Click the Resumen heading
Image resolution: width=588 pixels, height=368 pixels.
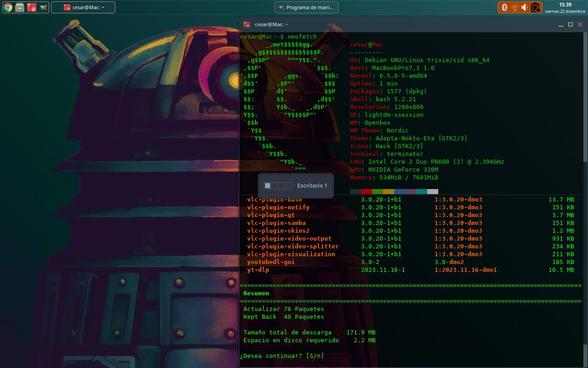tap(256, 293)
